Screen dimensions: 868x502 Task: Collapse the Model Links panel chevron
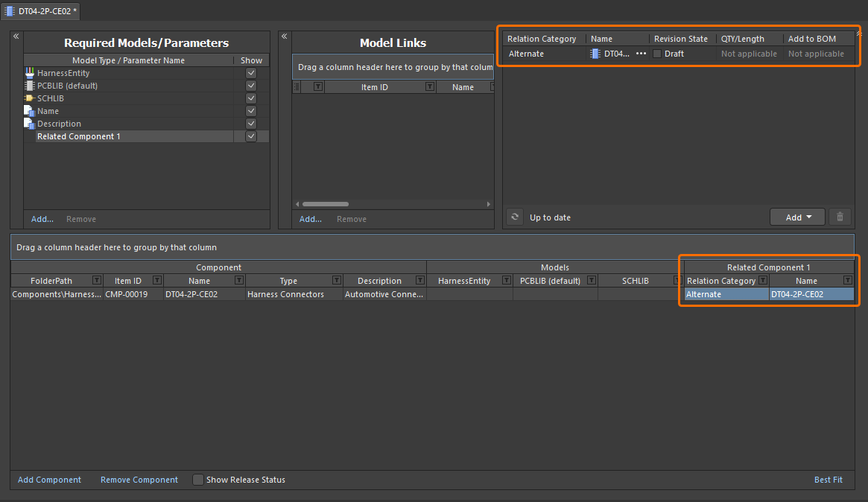point(284,36)
